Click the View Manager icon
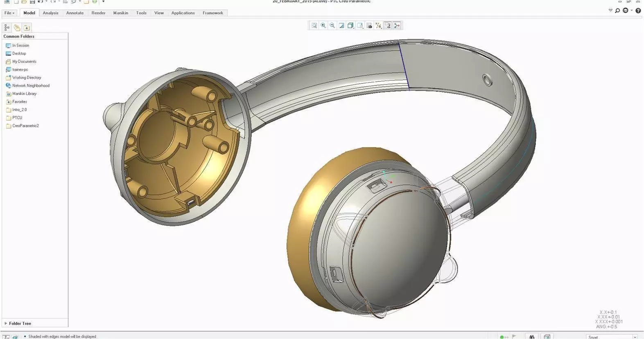This screenshot has height=339, width=644. click(369, 25)
